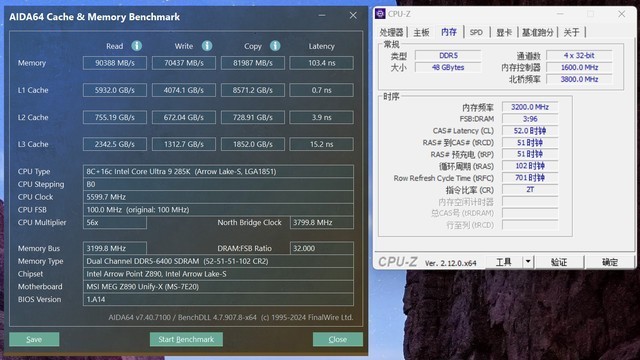This screenshot has height=360, width=640.
Task: Click the Memory Type field Dual Channel DDR5-6400
Action: tap(218, 261)
